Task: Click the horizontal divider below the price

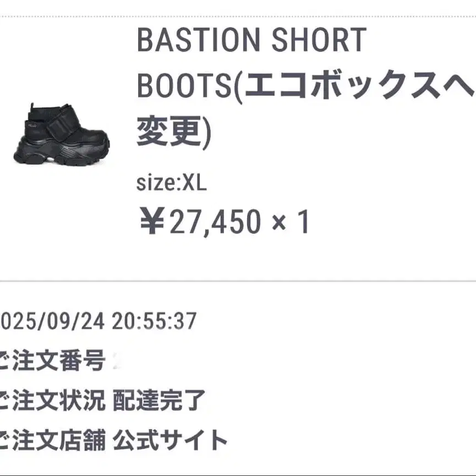Action: coord(238,281)
